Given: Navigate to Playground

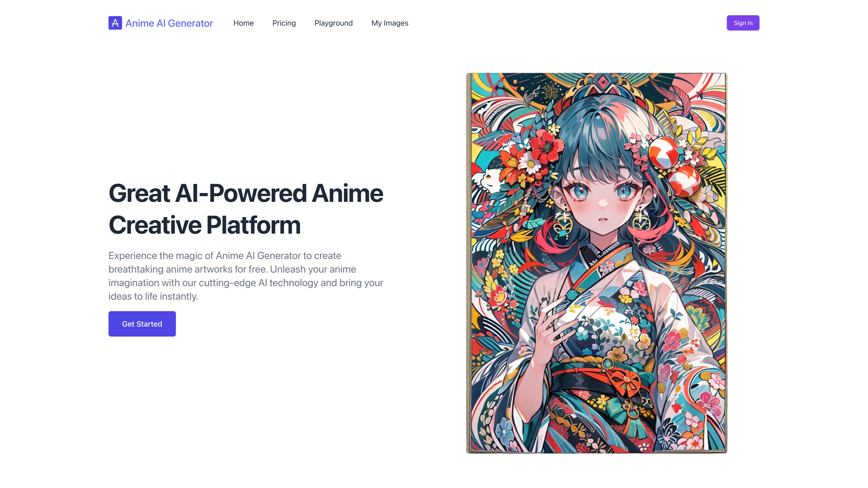Looking at the screenshot, I should click(x=333, y=23).
